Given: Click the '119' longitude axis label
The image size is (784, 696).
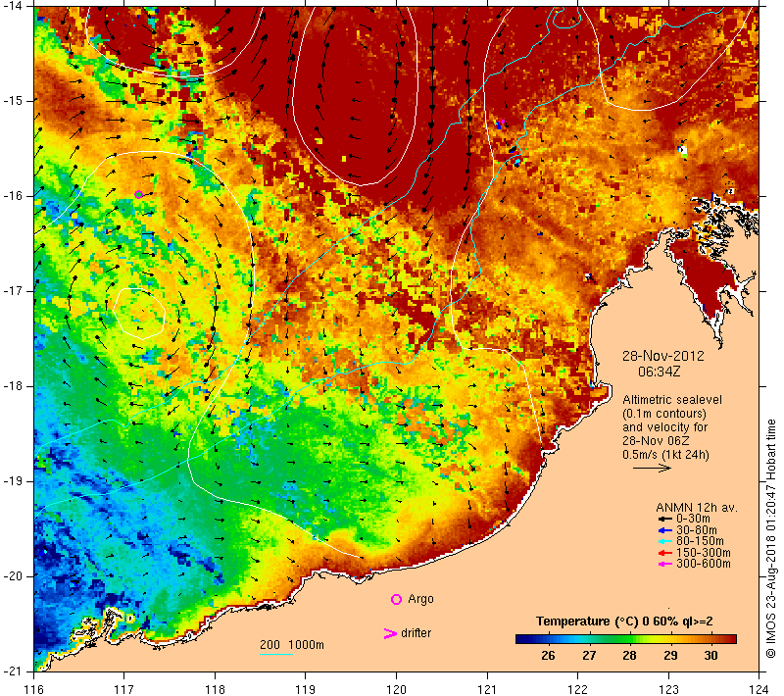Looking at the screenshot, I should point(306,689).
